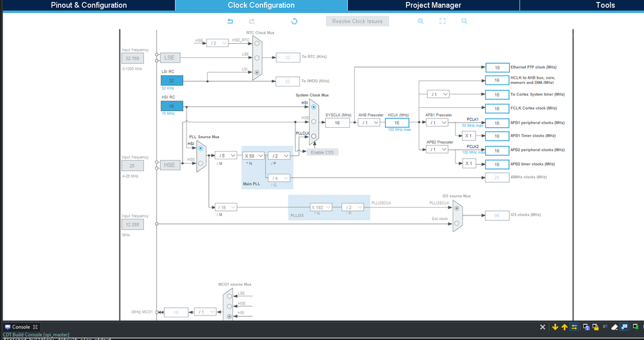Select HSE in System Clock Mux
This screenshot has height=340, width=644.
[314, 121]
